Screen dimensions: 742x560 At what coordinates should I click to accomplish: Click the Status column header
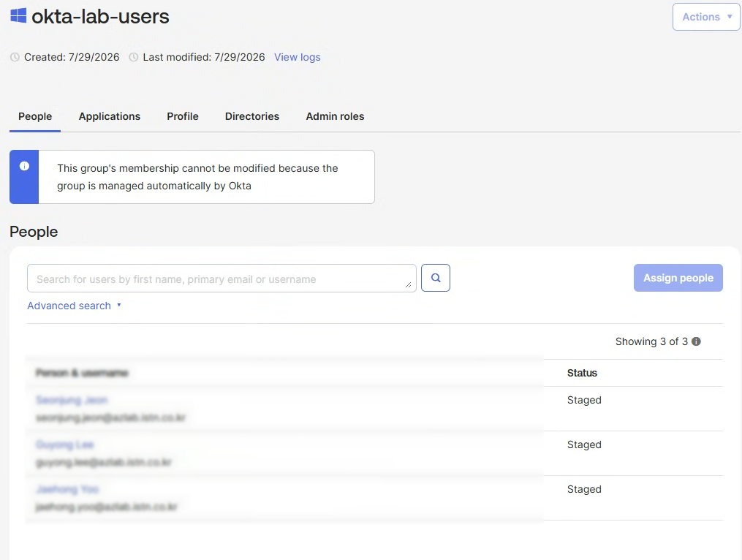582,373
